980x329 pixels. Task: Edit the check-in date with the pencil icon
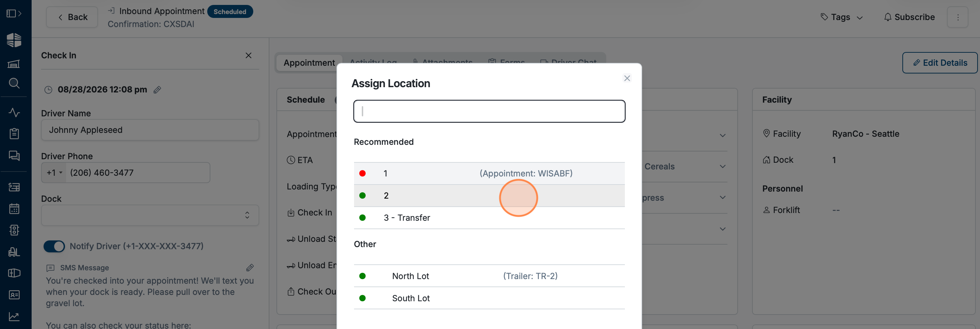(x=157, y=90)
